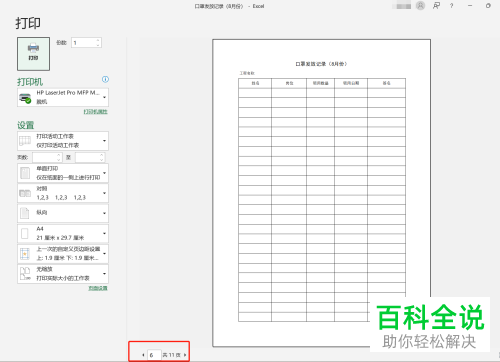Lower the ending page number with down arrow
This screenshot has width=500, height=362.
[102, 160]
